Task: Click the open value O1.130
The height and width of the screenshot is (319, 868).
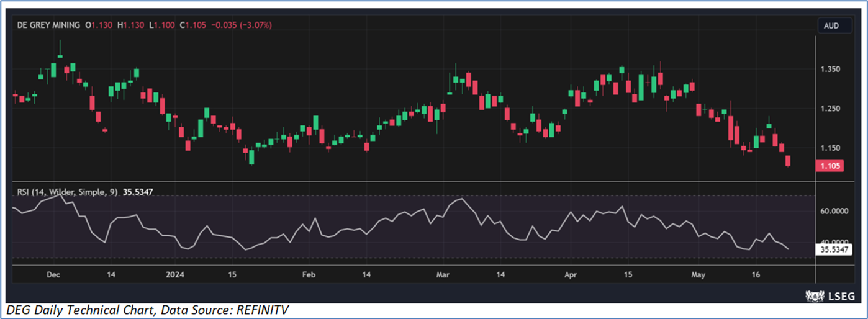Action: 99,25
